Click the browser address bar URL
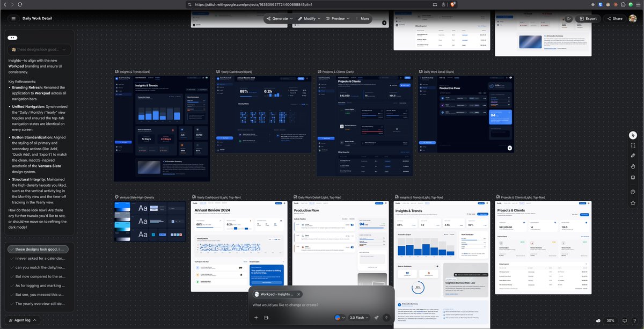 254,4
